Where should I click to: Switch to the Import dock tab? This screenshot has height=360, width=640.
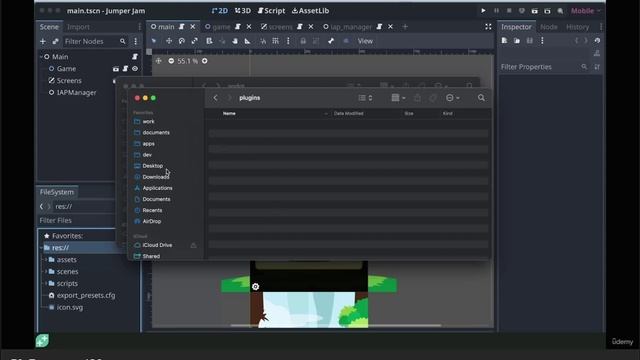click(x=78, y=27)
